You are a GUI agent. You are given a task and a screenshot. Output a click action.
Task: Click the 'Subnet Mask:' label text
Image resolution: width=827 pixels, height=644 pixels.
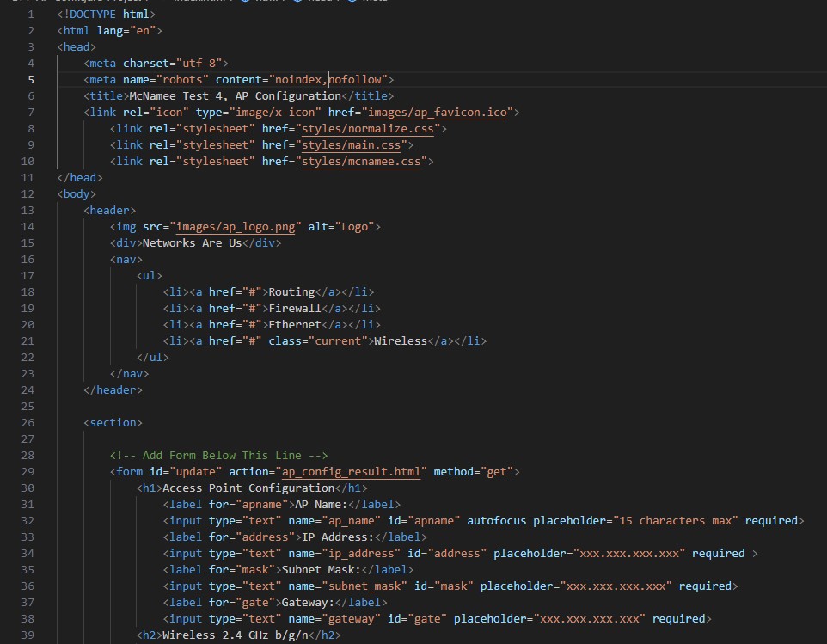(x=322, y=570)
